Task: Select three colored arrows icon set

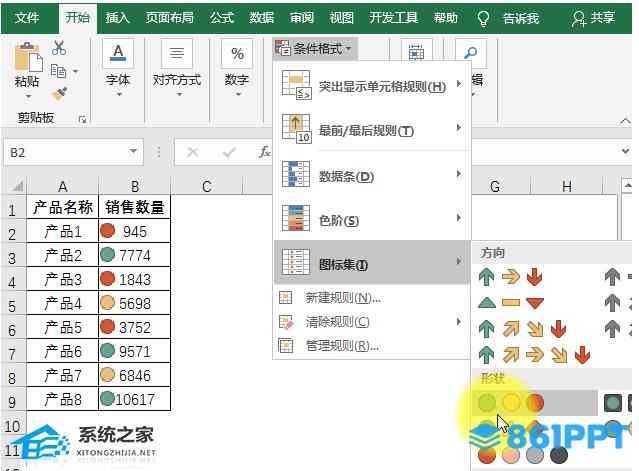Action: point(510,277)
